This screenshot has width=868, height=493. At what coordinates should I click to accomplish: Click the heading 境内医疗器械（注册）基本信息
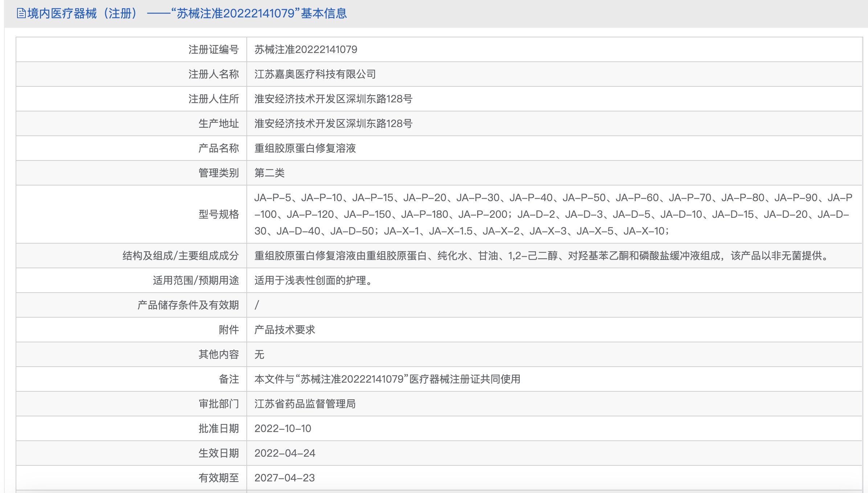coord(187,13)
